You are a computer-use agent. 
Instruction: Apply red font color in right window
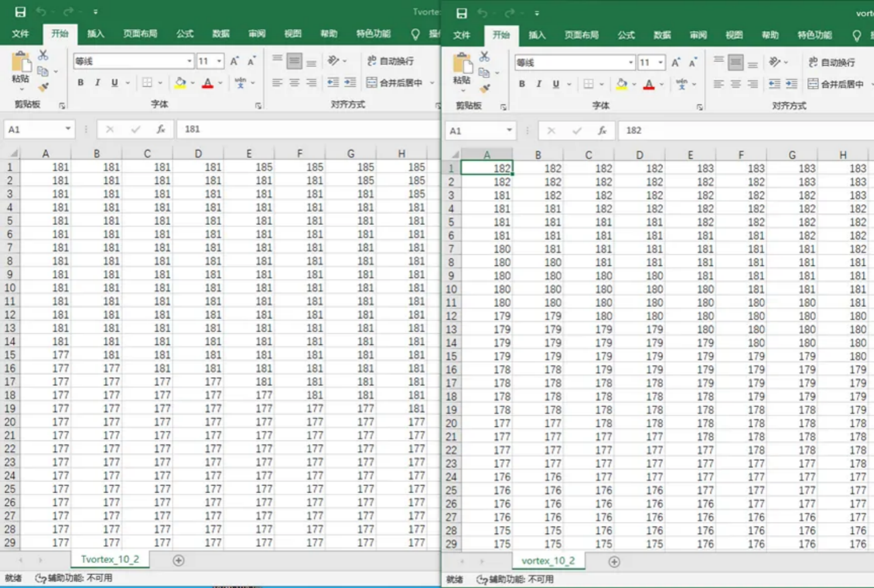(x=648, y=84)
